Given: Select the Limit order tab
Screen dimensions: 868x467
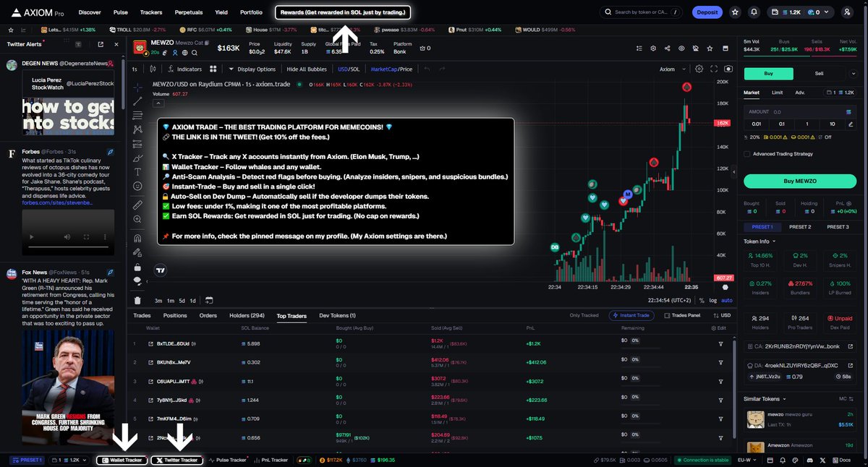Looking at the screenshot, I should click(777, 93).
